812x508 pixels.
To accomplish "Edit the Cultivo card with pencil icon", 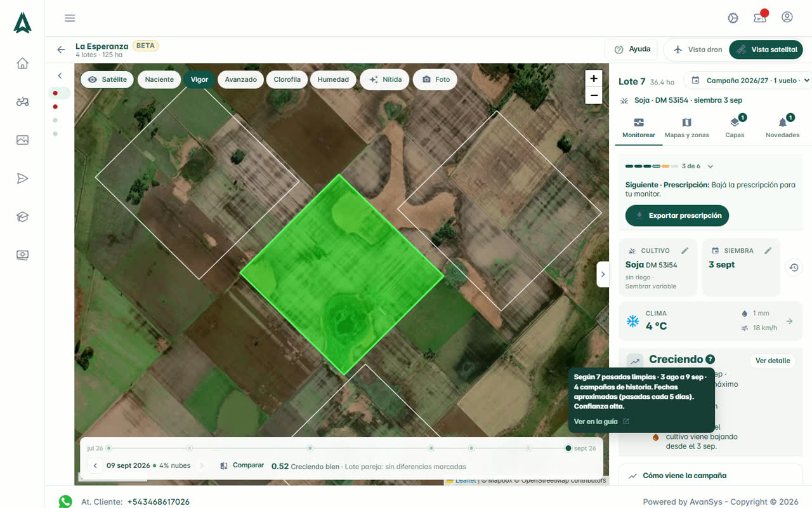I will click(x=685, y=251).
